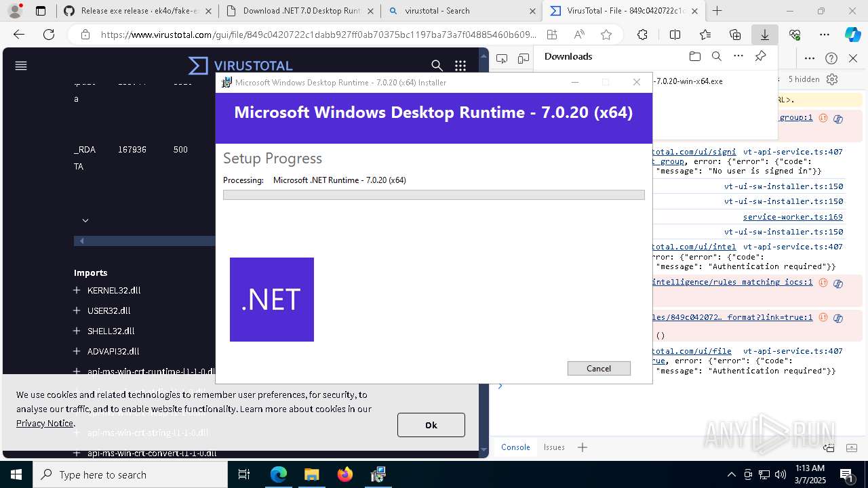Open the volume control in system tray
The height and width of the screenshot is (488, 868).
pyautogui.click(x=781, y=474)
